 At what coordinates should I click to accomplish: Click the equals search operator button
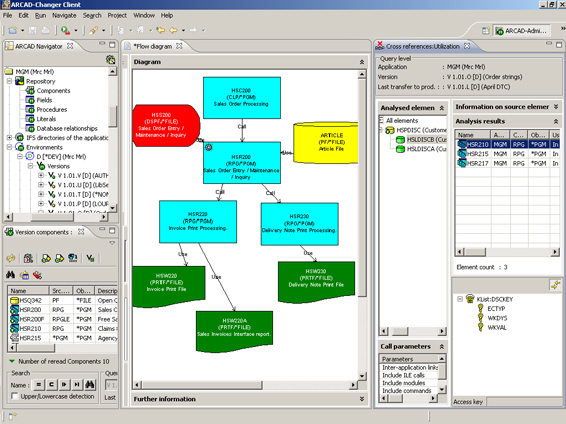point(38,385)
